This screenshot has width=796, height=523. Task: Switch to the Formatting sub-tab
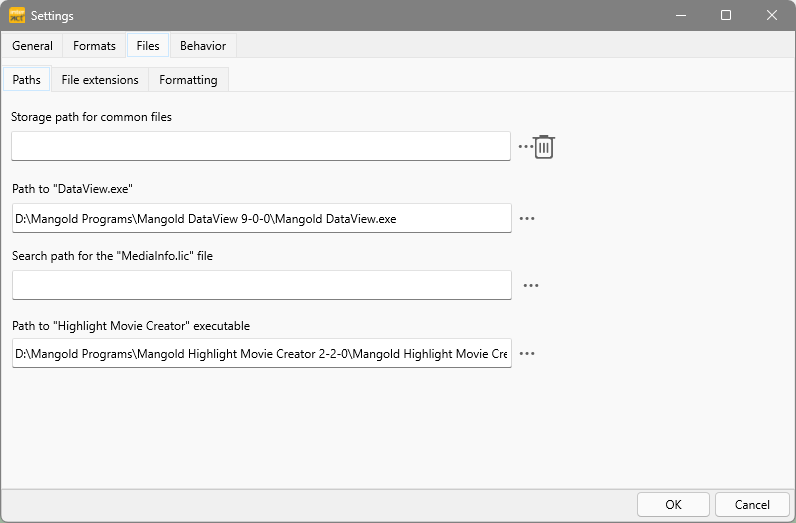point(188,80)
